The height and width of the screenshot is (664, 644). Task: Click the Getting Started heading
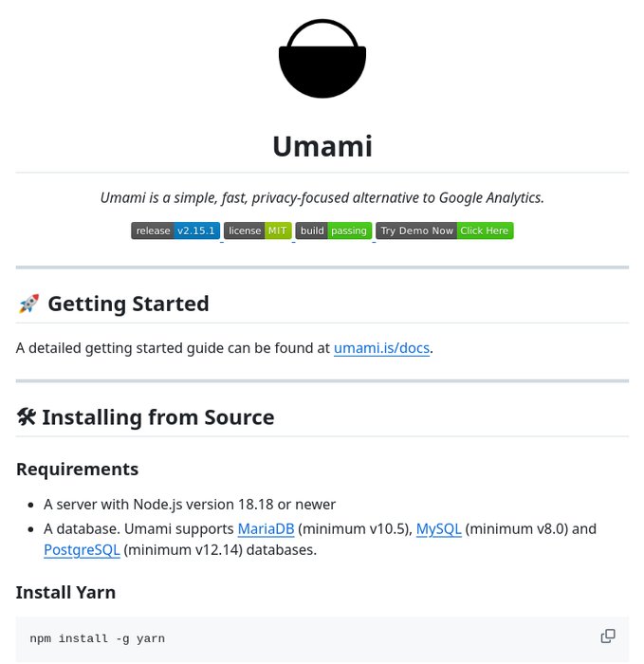(x=128, y=304)
